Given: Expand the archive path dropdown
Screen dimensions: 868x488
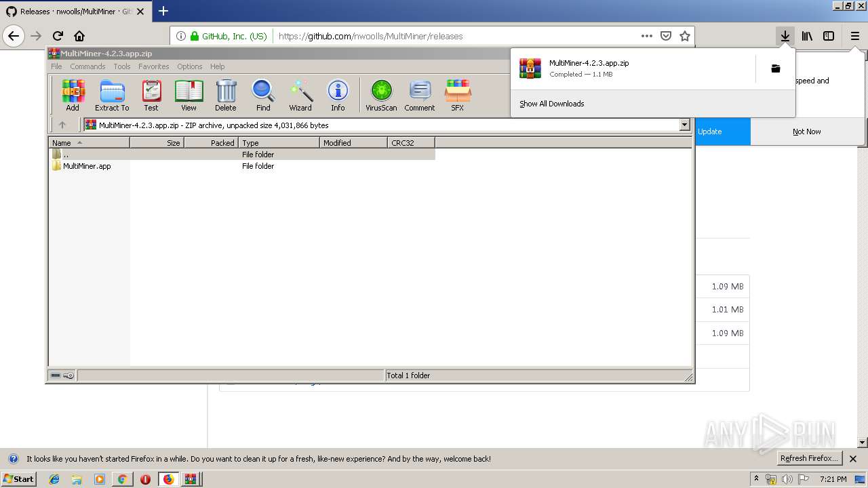Looking at the screenshot, I should (x=684, y=125).
